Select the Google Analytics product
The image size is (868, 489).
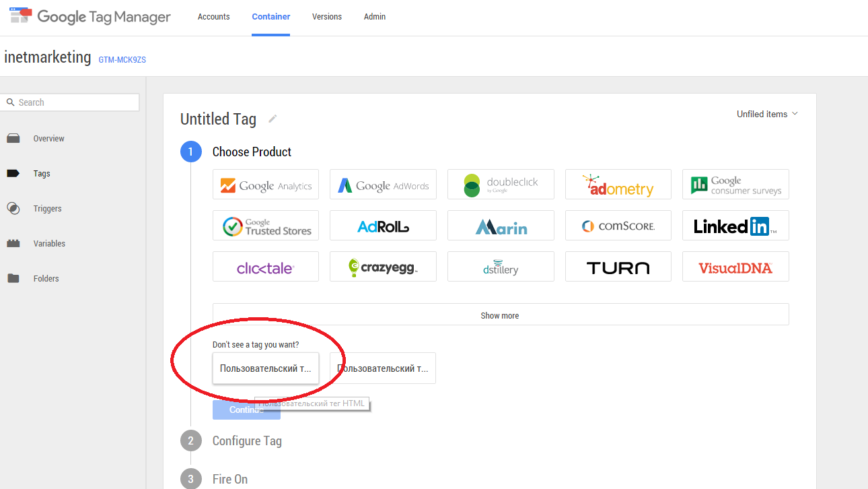tap(266, 185)
